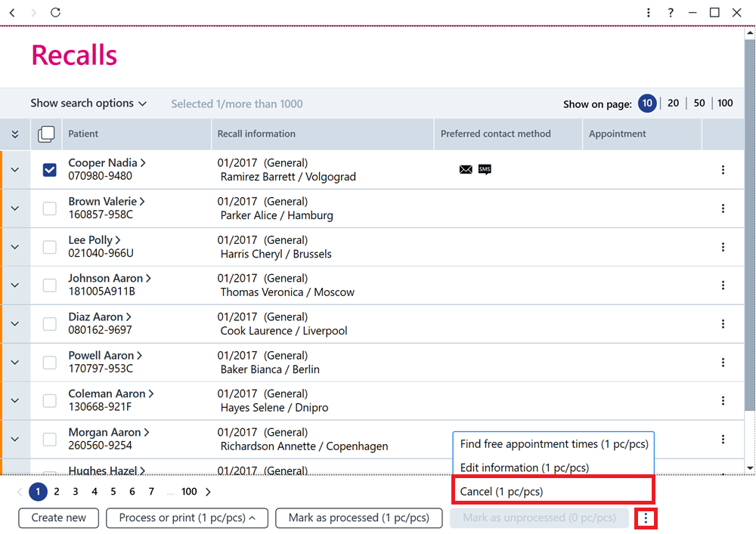Viewport: 756px width, 534px height.
Task: Click the select-all copy icon in the header
Action: click(46, 134)
